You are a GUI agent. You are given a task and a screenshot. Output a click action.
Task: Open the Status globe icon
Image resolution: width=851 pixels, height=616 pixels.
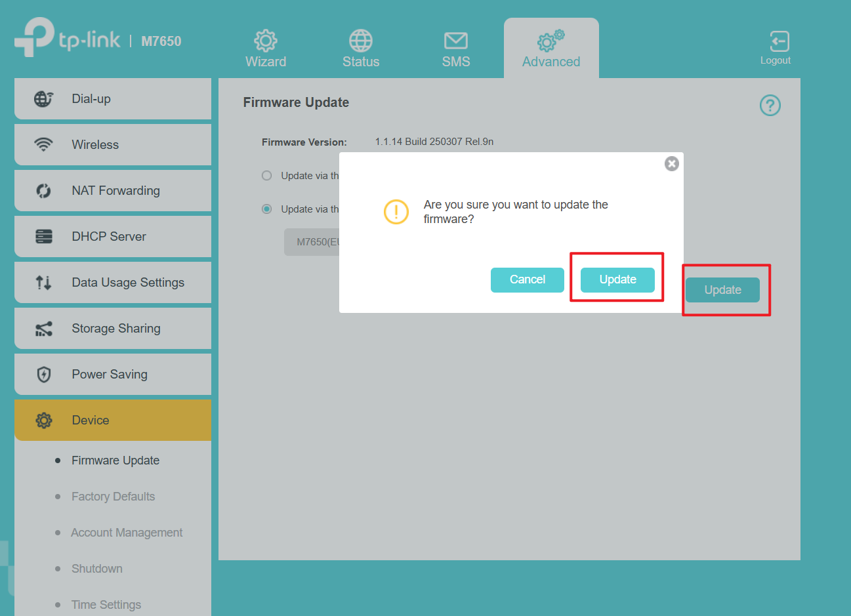pyautogui.click(x=361, y=41)
